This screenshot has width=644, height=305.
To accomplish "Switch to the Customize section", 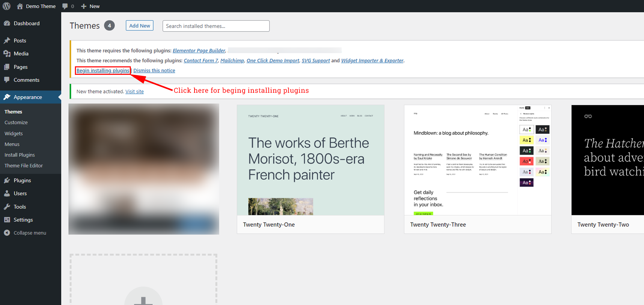I will coord(16,122).
